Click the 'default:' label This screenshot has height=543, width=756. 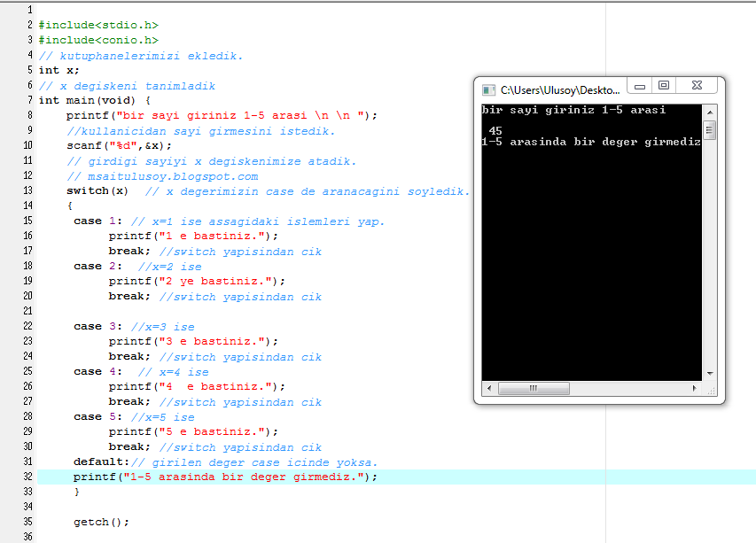point(101,462)
